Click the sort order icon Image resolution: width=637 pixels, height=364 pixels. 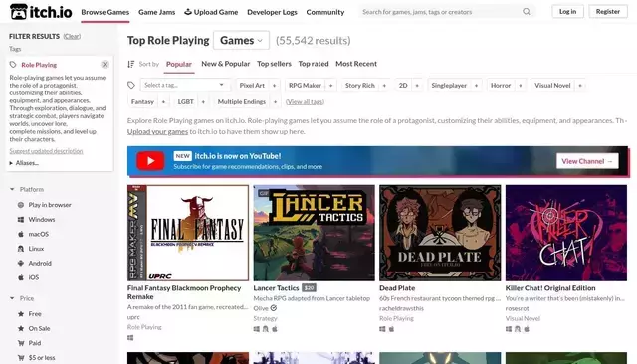(130, 64)
